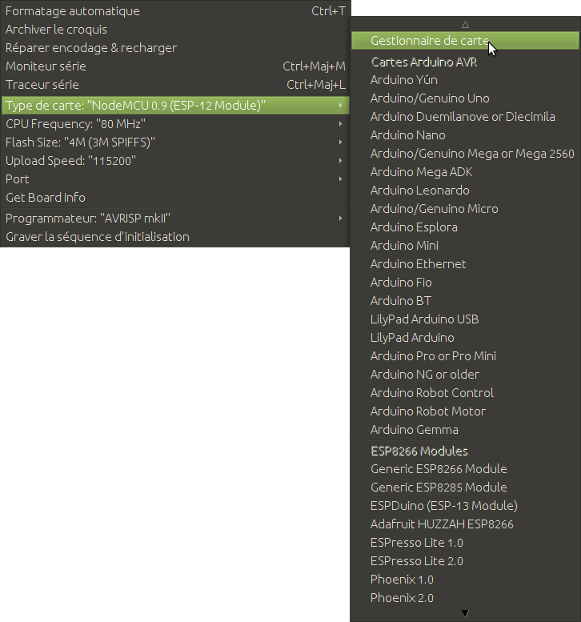Select Formatage automatique menu entry
The height and width of the screenshot is (622, 581).
click(x=175, y=11)
